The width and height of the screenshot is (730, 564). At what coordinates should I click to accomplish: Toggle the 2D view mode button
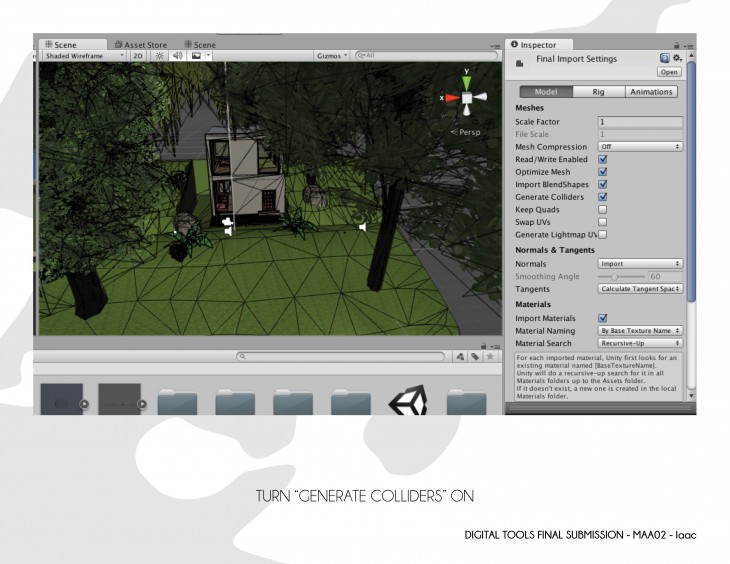coord(138,56)
